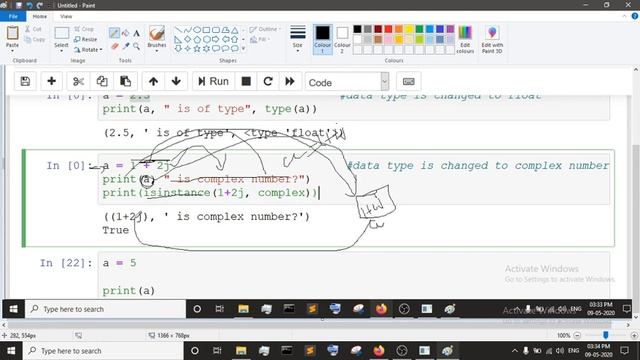Pick the Rectangle shape in Shapes gallery
The width and height of the screenshot is (640, 360).
[206, 30]
